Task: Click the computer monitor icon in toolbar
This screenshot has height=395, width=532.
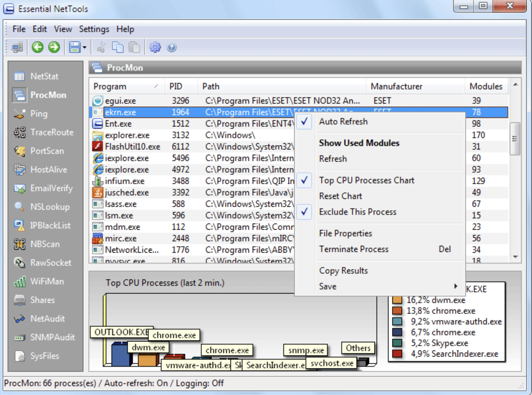Action: click(17, 47)
